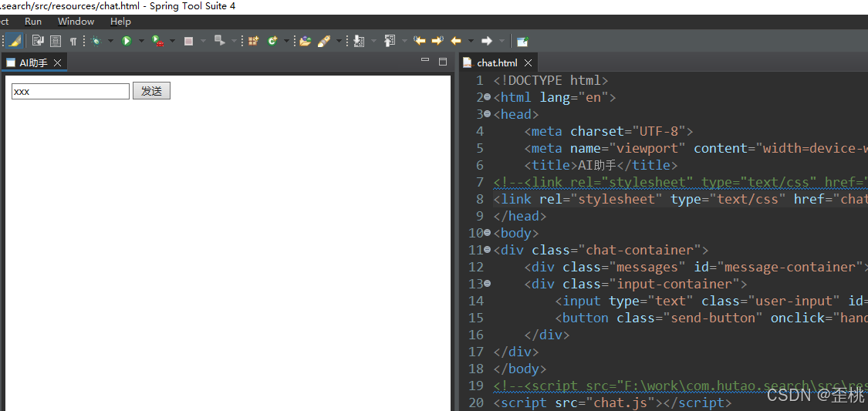Viewport: 868px width, 411px height.
Task: Click the New Java Package icon
Action: click(253, 41)
